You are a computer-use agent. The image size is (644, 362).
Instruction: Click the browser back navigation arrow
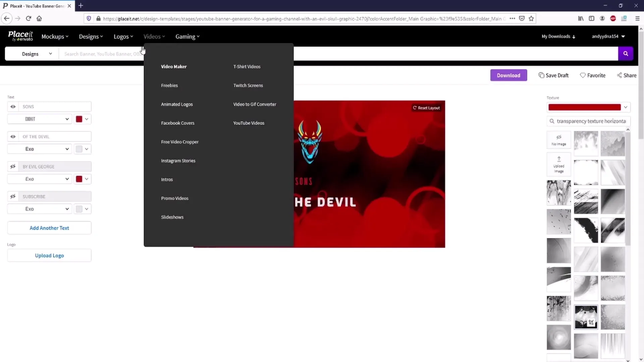pyautogui.click(x=7, y=18)
